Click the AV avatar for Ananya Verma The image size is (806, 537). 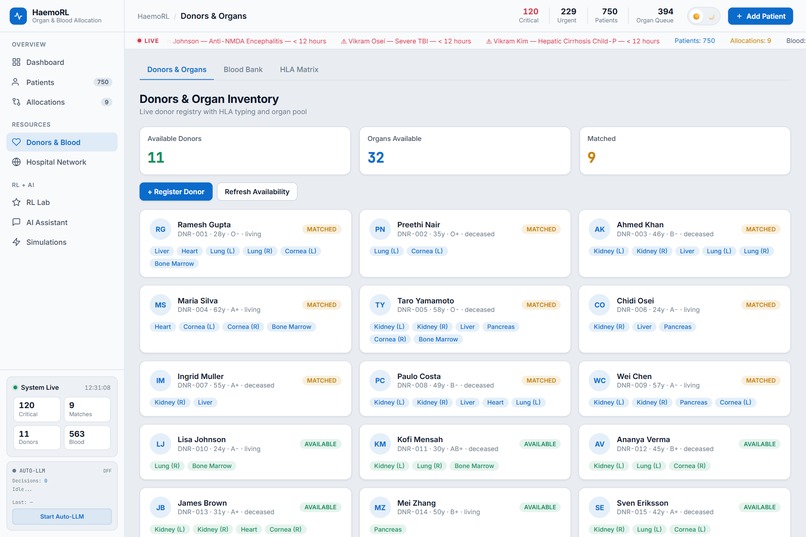click(x=599, y=444)
